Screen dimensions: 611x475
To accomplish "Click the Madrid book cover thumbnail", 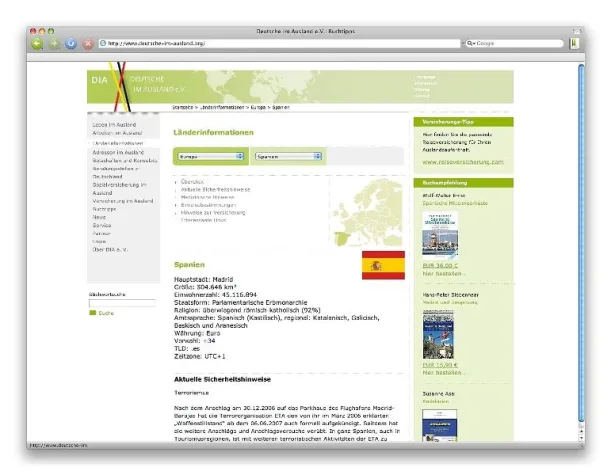I will (x=438, y=335).
